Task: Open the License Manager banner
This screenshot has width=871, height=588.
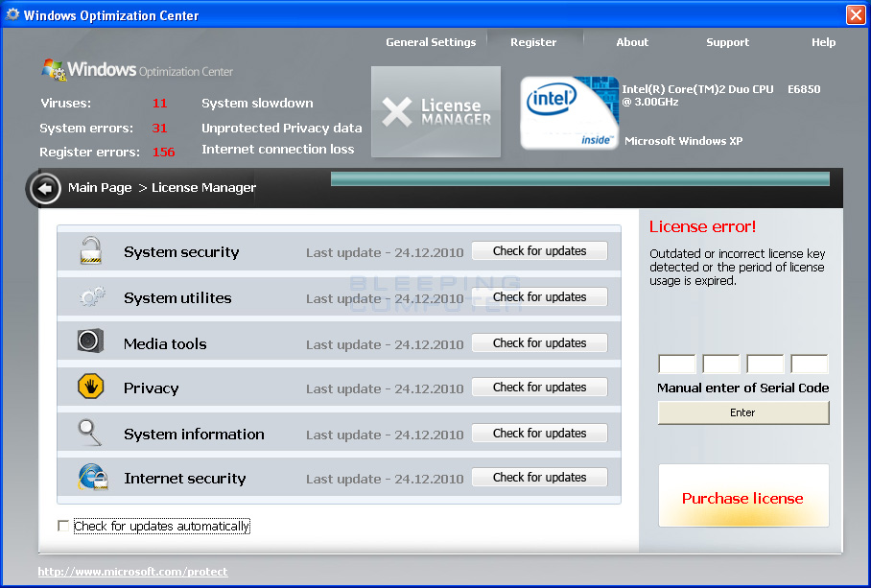Action: pyautogui.click(x=435, y=111)
